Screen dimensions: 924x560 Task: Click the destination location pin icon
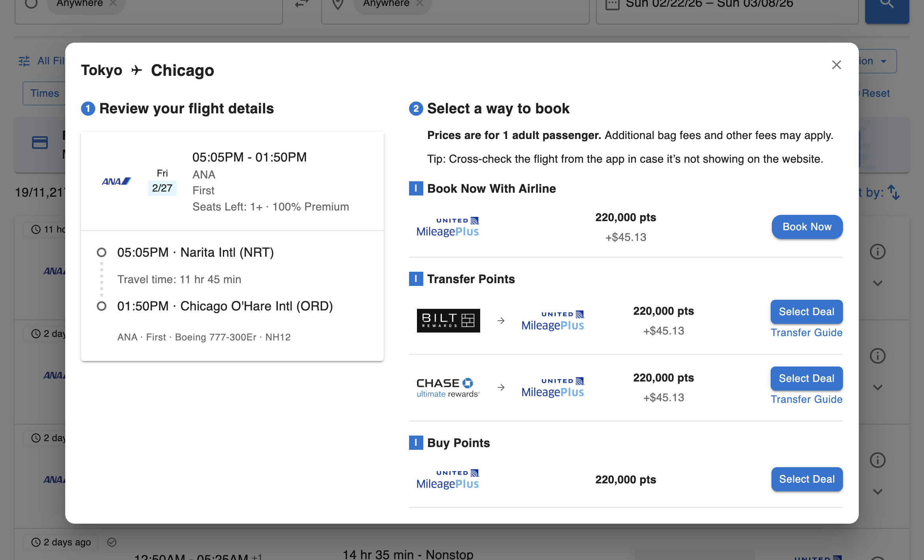click(338, 4)
